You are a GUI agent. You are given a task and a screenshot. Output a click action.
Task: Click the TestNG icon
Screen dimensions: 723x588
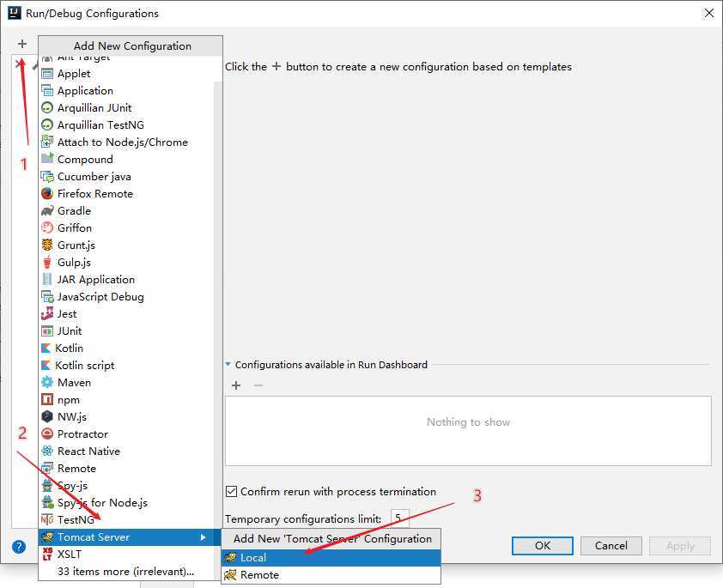tap(47, 520)
